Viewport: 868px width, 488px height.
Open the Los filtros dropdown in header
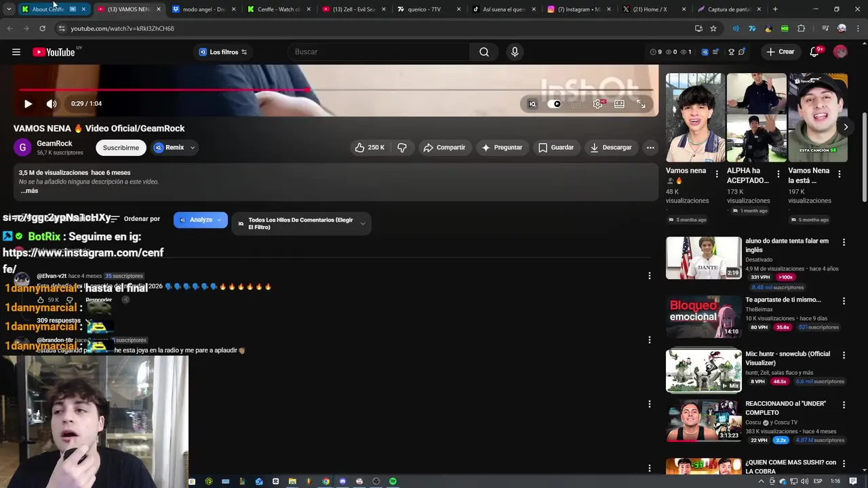pyautogui.click(x=223, y=52)
